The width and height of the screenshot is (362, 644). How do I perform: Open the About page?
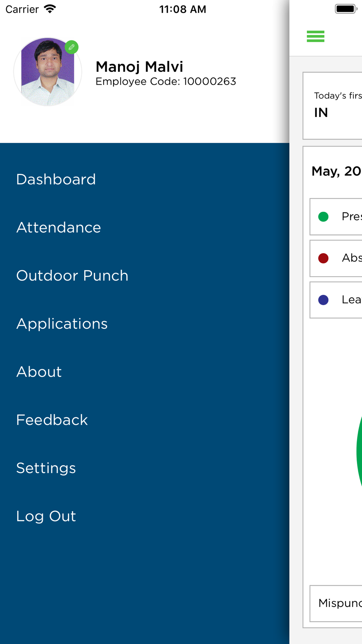39,372
